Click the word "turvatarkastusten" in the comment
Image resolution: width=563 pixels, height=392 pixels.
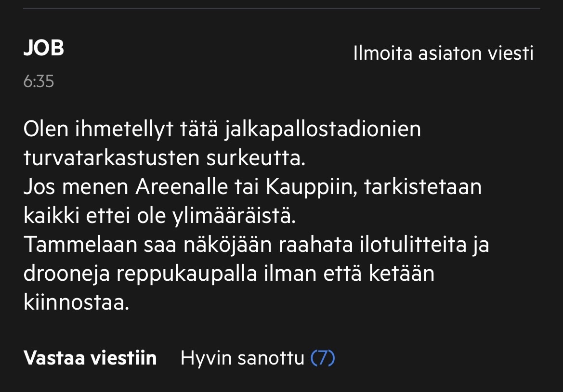[x=112, y=158]
